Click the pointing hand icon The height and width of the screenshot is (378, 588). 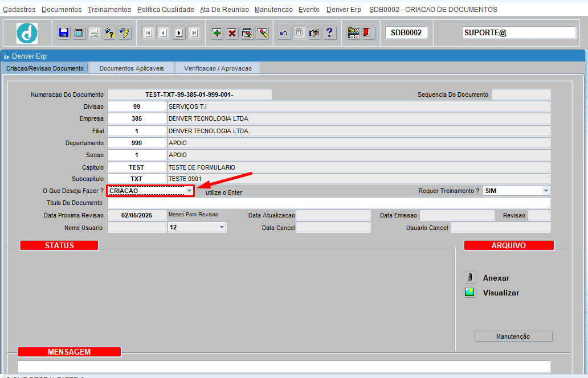(x=315, y=32)
